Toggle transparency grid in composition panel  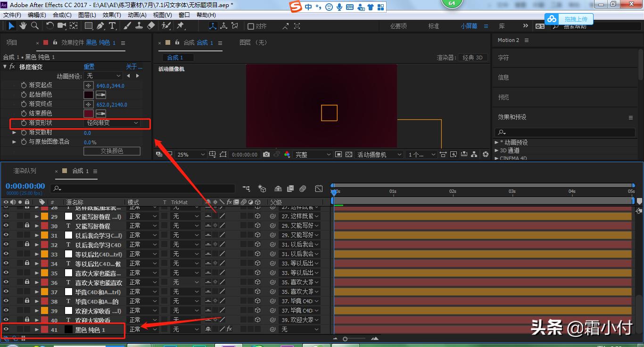[x=348, y=154]
